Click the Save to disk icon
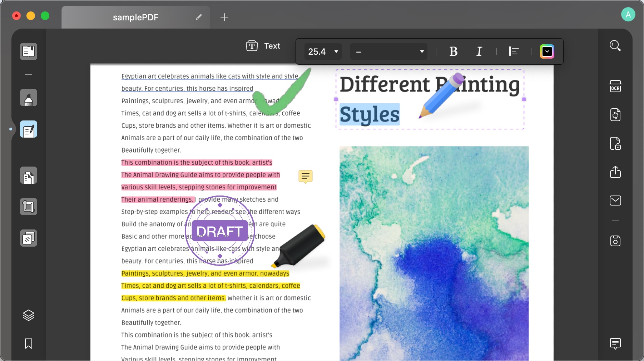 615,241
